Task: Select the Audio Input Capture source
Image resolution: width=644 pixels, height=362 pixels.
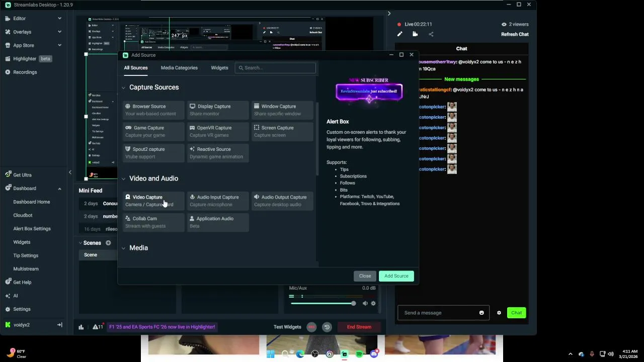Action: tap(218, 201)
